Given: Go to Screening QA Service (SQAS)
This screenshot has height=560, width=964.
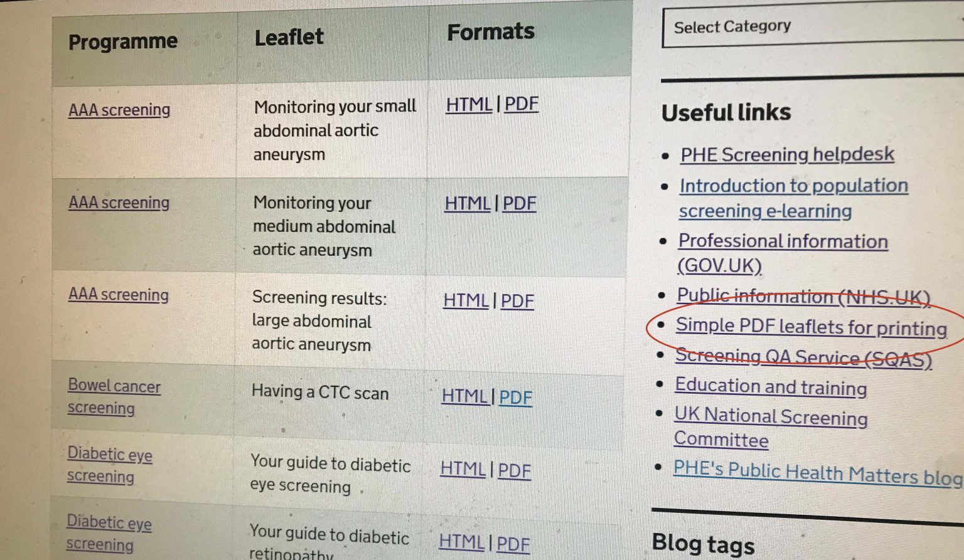Looking at the screenshot, I should point(803,357).
